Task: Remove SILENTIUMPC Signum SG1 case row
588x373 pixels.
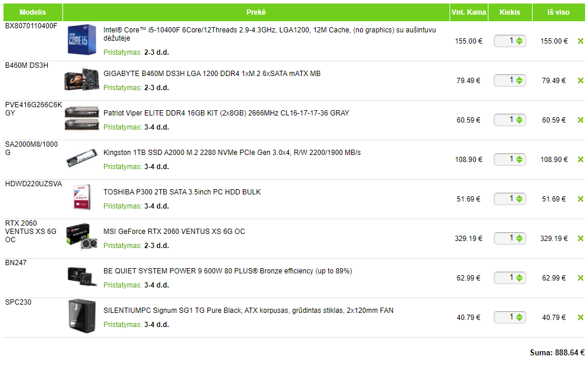Action: click(580, 317)
